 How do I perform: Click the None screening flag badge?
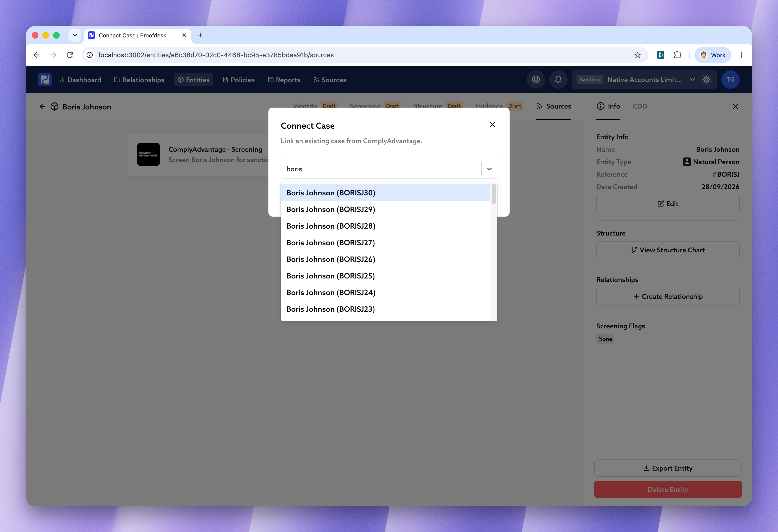pos(605,339)
